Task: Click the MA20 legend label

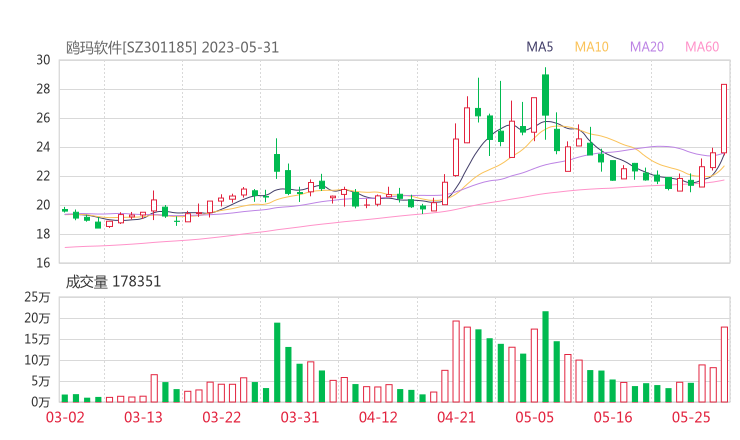Action: point(647,47)
